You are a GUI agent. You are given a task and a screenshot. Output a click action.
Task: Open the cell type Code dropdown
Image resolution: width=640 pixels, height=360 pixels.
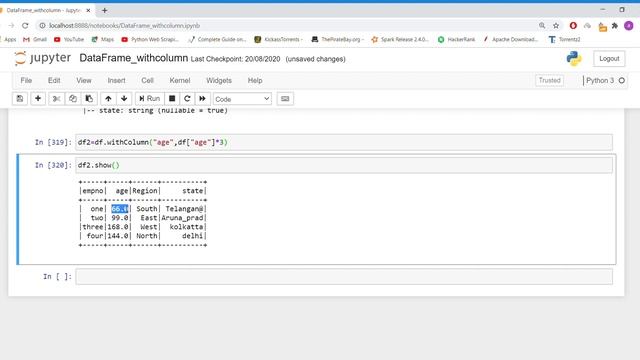pos(242,99)
